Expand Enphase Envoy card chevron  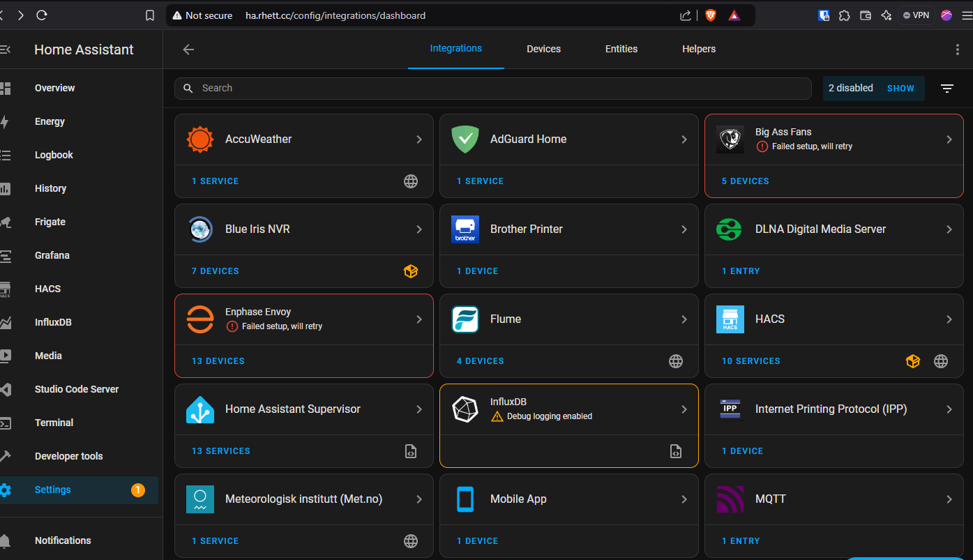click(x=419, y=319)
